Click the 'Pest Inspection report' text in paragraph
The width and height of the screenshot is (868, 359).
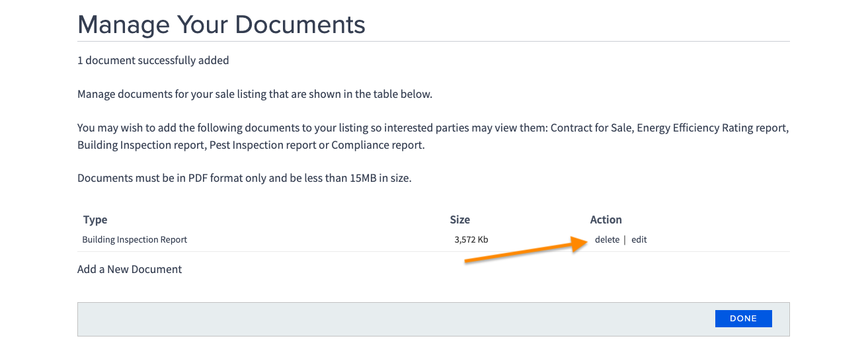coord(262,145)
